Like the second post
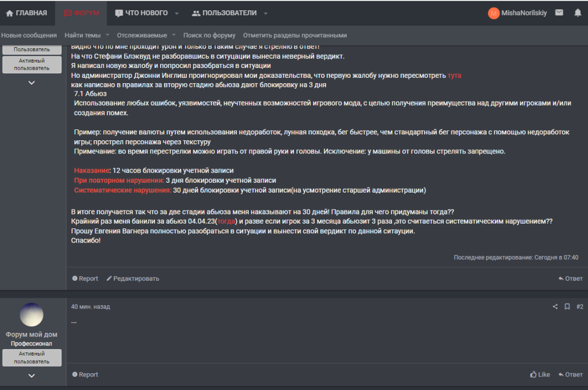Viewport: 588px width, 390px height. click(540, 374)
